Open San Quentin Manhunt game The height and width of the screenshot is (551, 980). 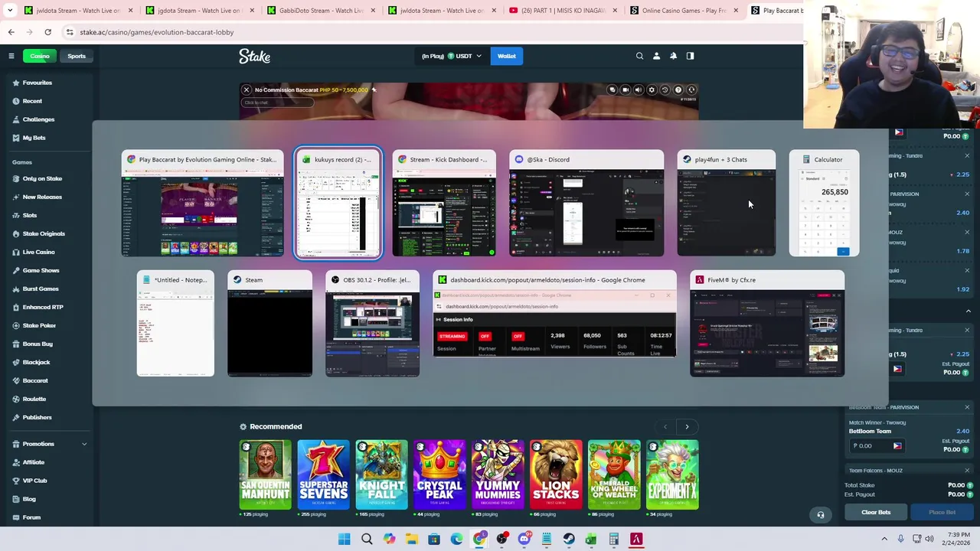(x=265, y=474)
